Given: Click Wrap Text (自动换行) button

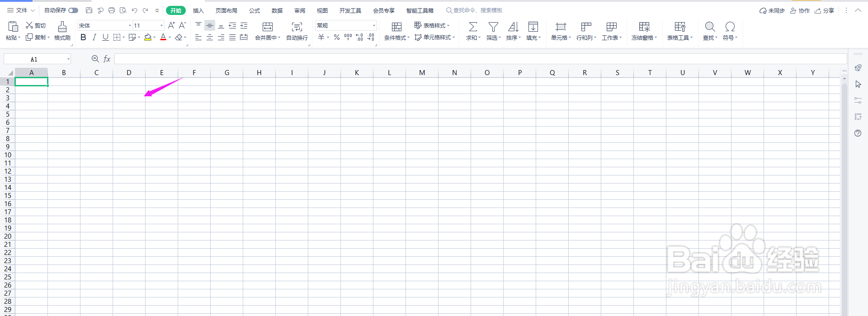Looking at the screenshot, I should point(297,31).
